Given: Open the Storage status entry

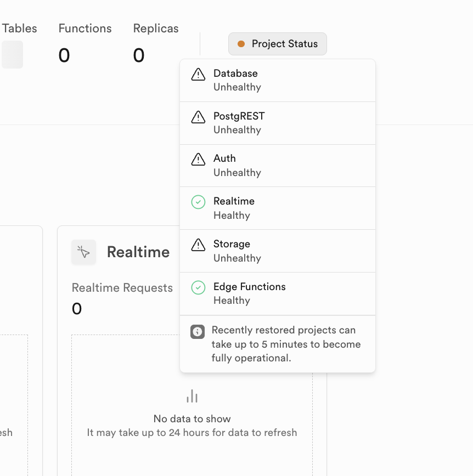Looking at the screenshot, I should click(278, 251).
